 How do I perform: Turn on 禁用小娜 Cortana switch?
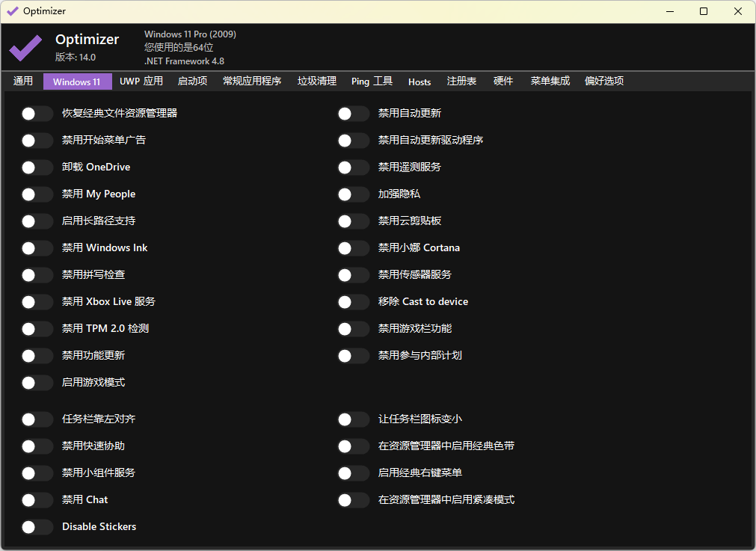tap(354, 248)
